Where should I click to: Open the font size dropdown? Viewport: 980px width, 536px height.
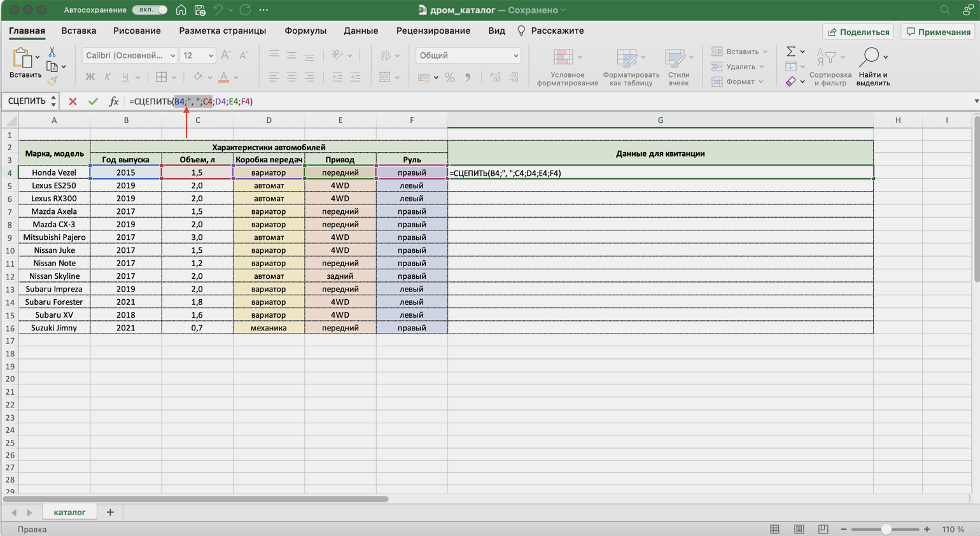tap(198, 55)
